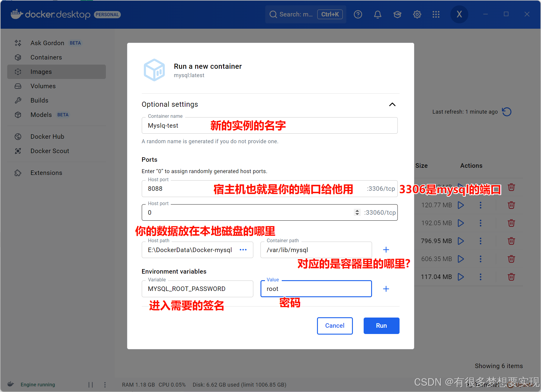Screen dimensions: 541x392
Task: Click the stepper arrows on port 33060 field
Action: coord(357,213)
